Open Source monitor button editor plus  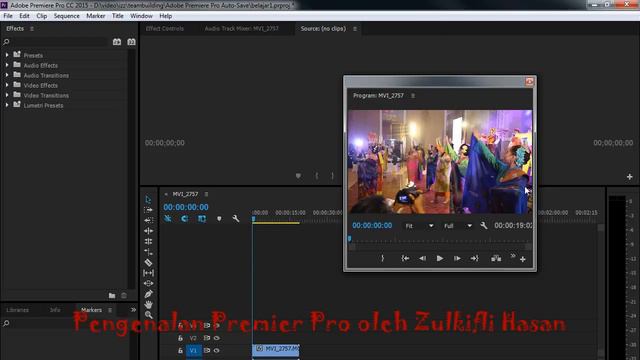(629, 177)
